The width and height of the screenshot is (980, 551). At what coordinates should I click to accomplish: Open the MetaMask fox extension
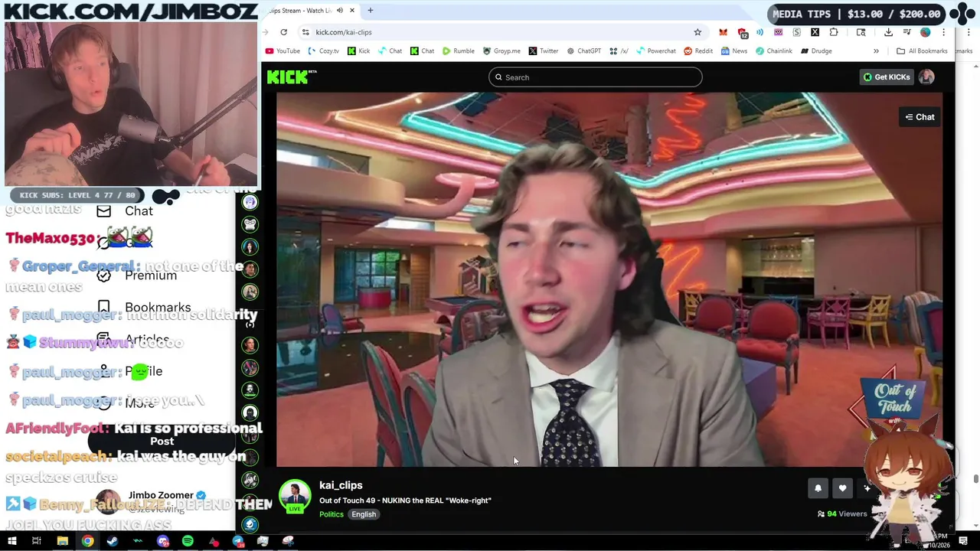click(x=723, y=32)
